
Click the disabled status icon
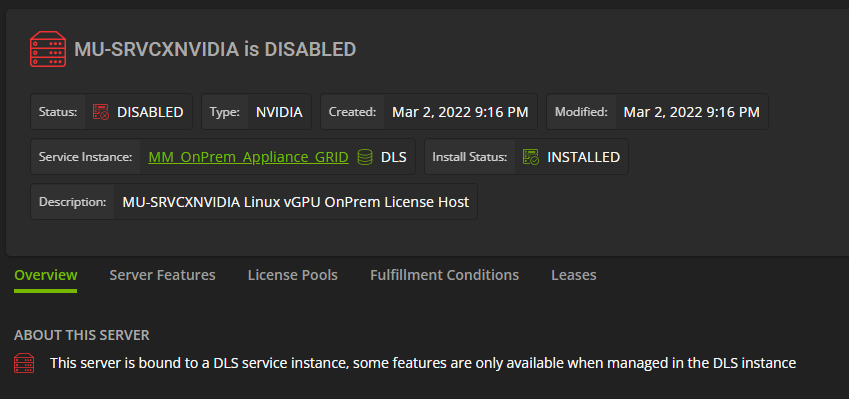(101, 112)
